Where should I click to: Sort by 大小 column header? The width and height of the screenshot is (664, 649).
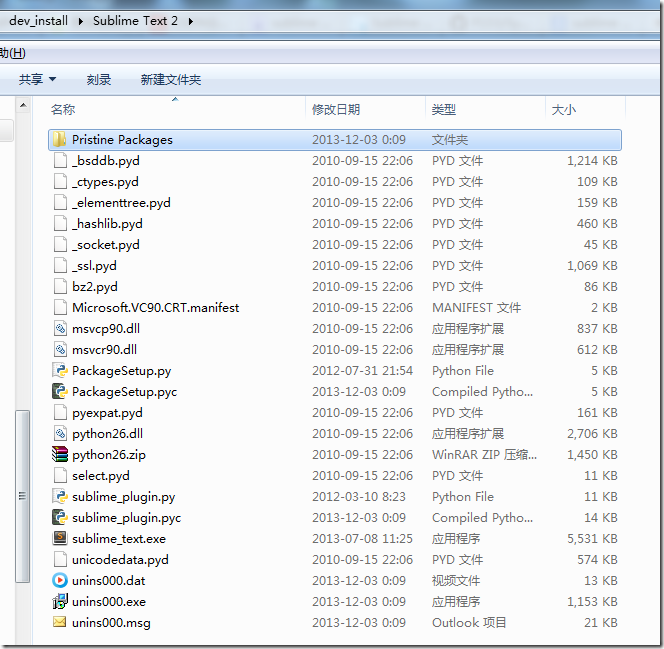pyautogui.click(x=564, y=110)
